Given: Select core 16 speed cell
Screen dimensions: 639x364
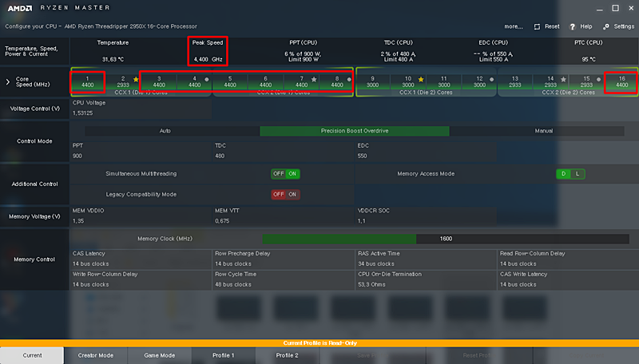Looking at the screenshot, I should click(622, 82).
